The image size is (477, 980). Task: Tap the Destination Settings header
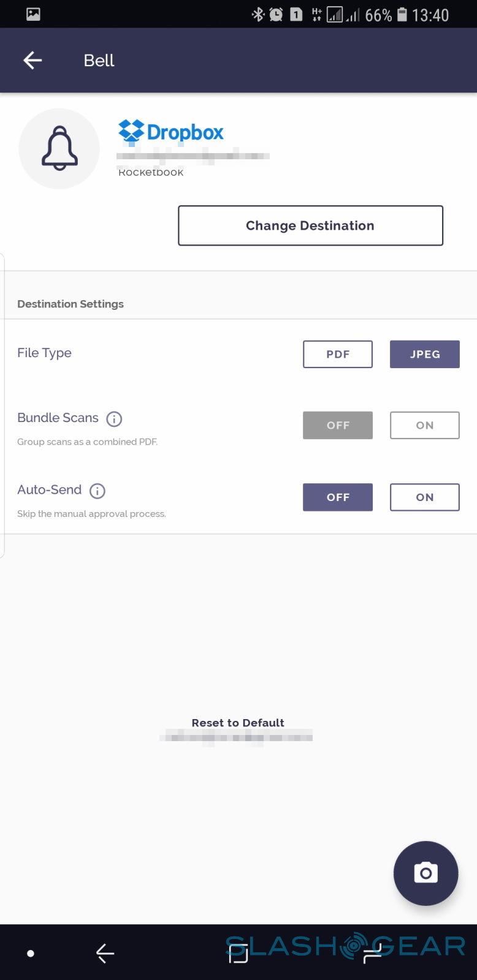[x=71, y=304]
